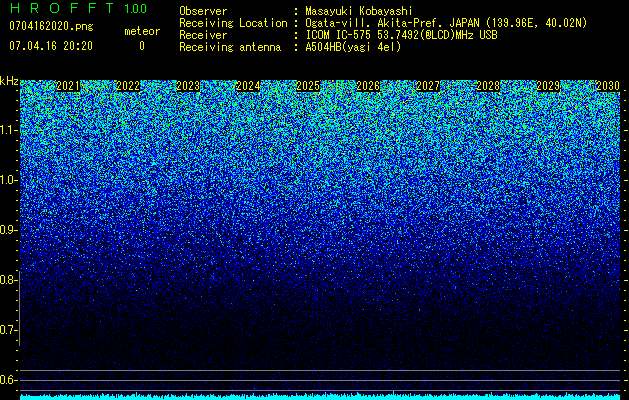Screen dimensions: 629x400
Task: Click the kHz axis unit label
Action: point(9,81)
